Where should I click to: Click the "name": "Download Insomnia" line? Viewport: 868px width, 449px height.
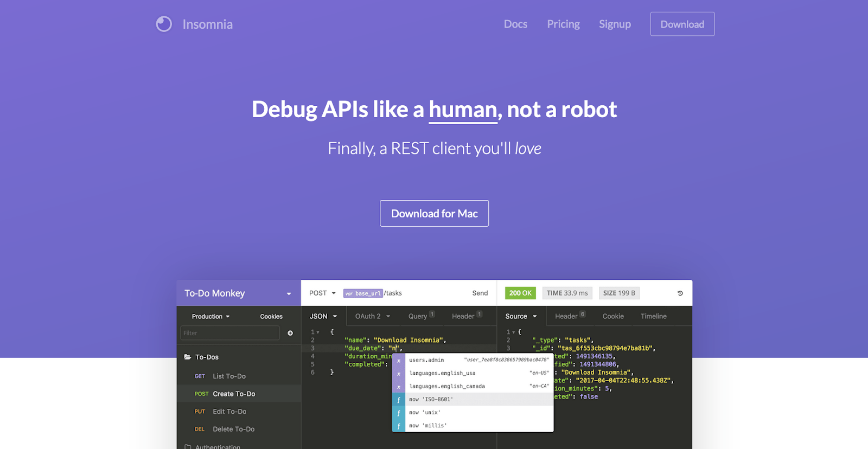point(395,340)
